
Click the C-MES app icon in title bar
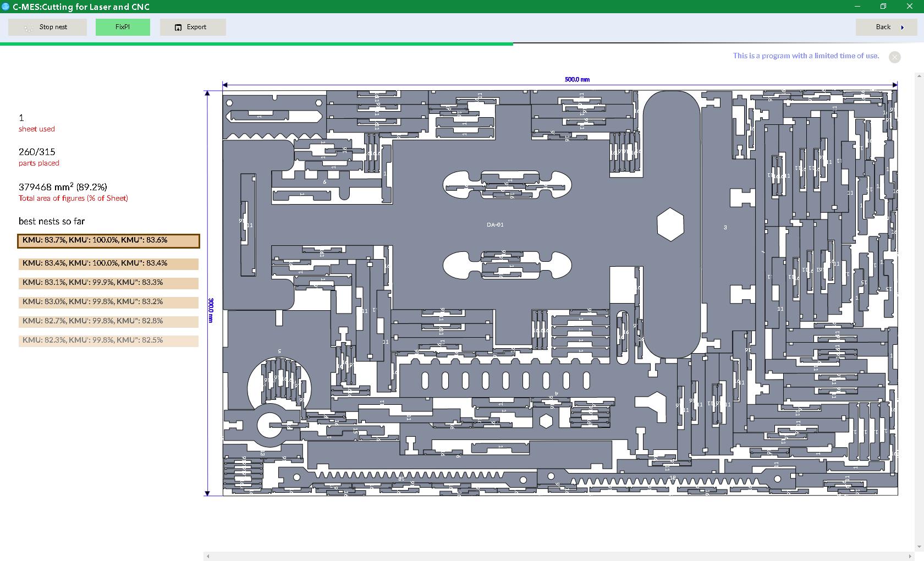[x=6, y=7]
